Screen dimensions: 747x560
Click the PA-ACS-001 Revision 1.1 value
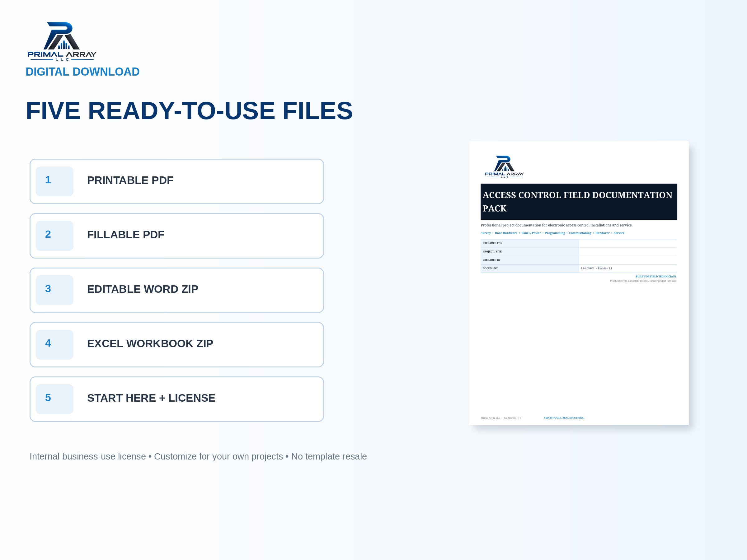point(596,268)
